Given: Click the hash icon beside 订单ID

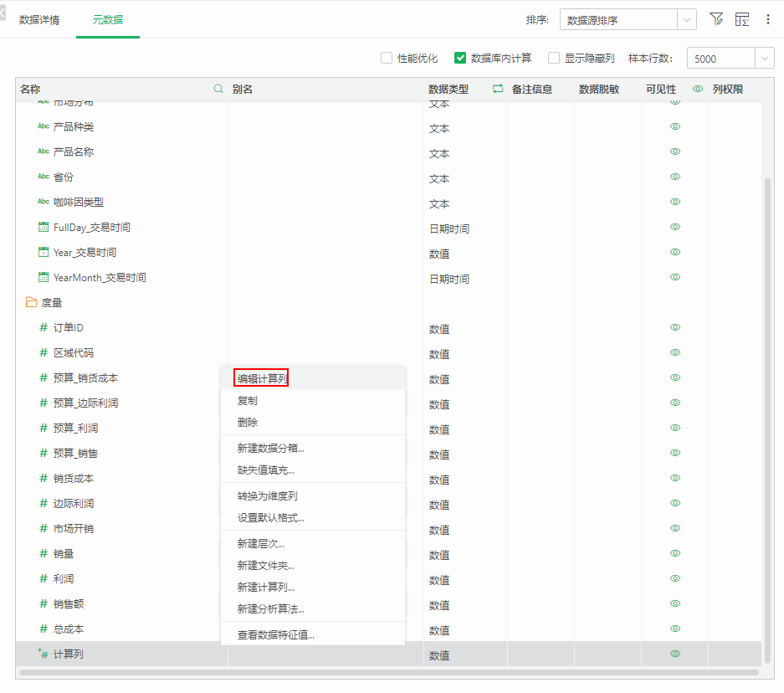Looking at the screenshot, I should pyautogui.click(x=44, y=327).
